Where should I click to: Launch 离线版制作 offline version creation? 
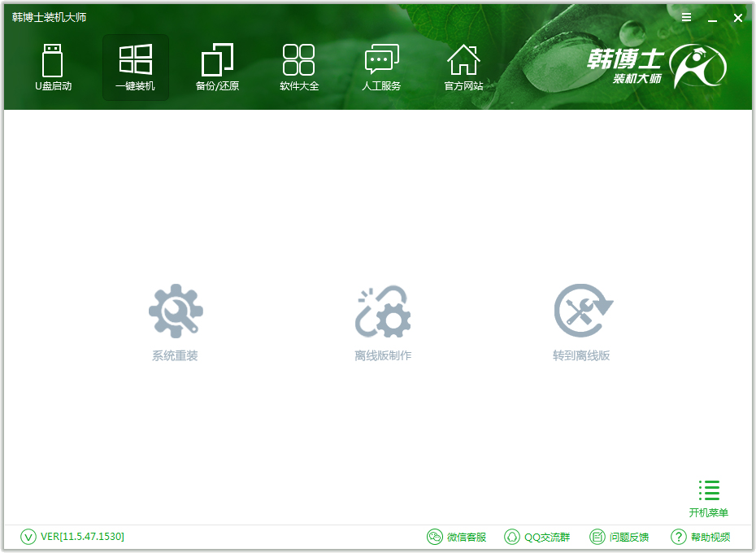point(382,320)
